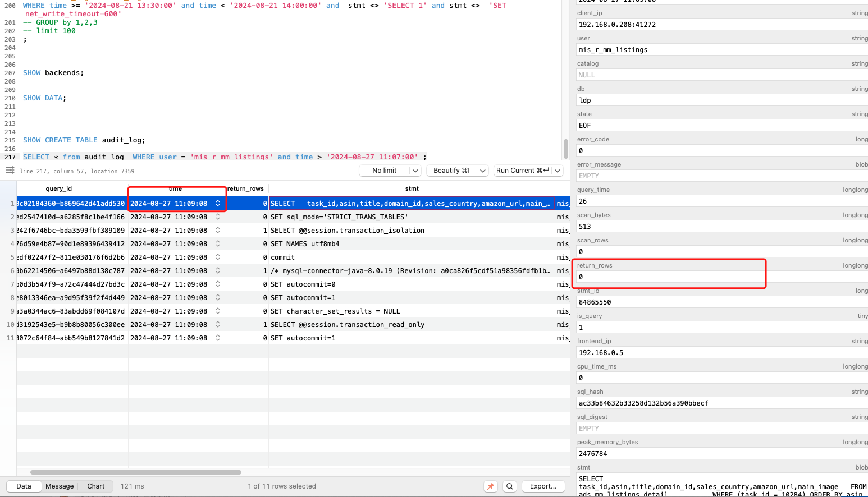Click the stmt blob text in detail panel

click(722, 486)
